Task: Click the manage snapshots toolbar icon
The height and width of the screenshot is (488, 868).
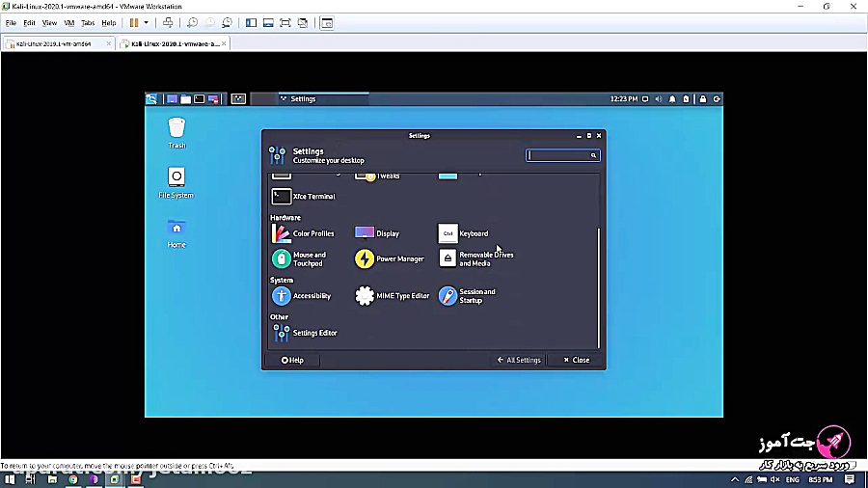Action: (227, 23)
